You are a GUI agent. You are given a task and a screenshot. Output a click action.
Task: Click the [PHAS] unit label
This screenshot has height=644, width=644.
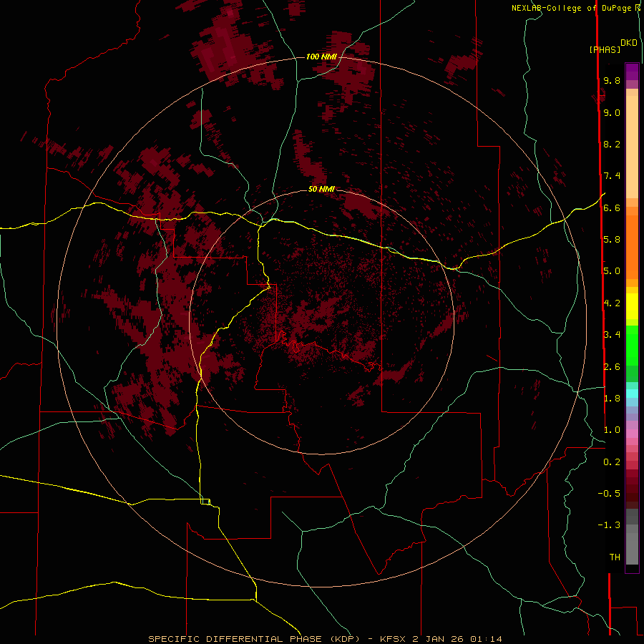[x=605, y=49]
